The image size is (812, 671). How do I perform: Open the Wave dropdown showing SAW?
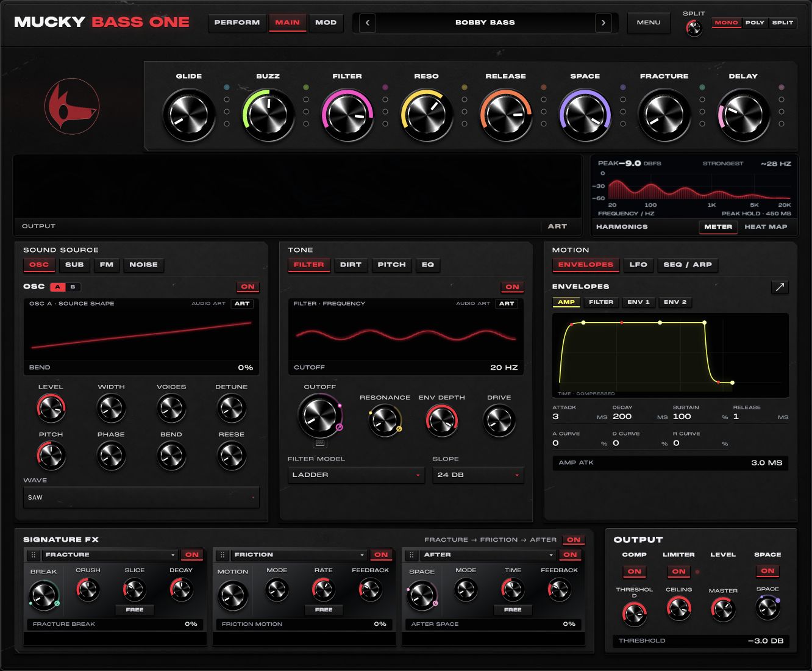click(x=141, y=497)
